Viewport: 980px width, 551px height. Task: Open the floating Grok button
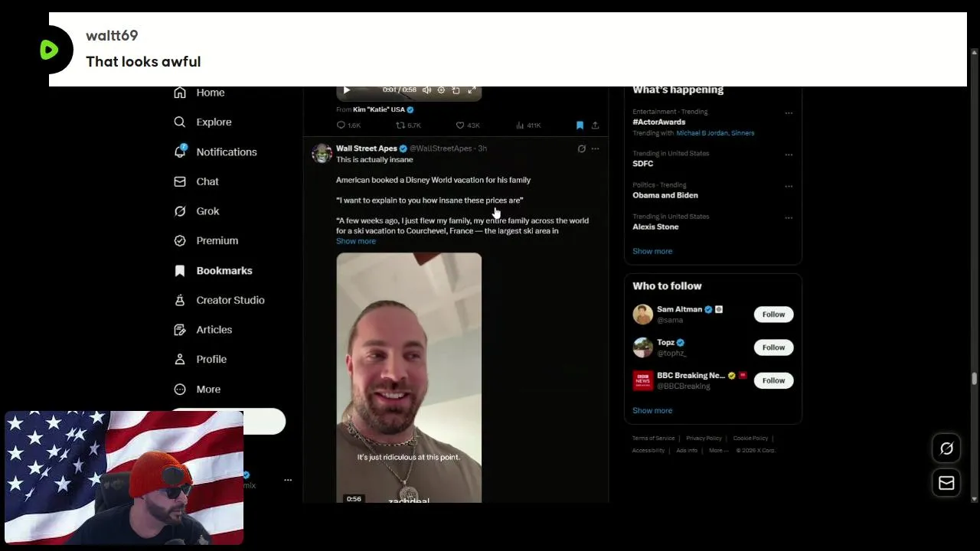(x=946, y=449)
